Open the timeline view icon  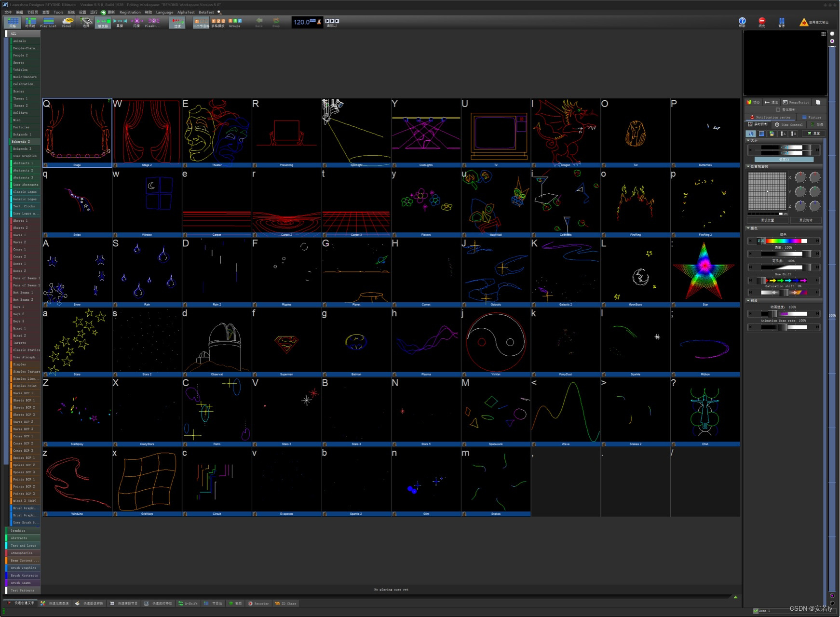[x=30, y=22]
